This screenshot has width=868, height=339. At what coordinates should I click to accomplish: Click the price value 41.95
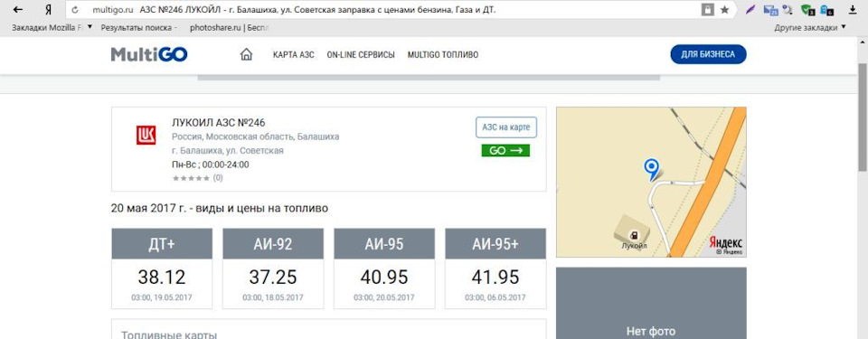point(495,277)
